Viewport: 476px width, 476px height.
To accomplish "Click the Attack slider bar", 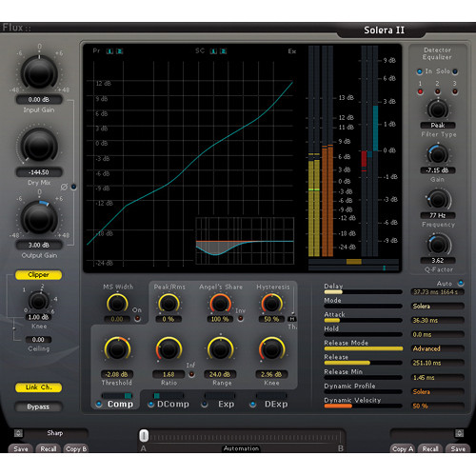I will (x=363, y=320).
